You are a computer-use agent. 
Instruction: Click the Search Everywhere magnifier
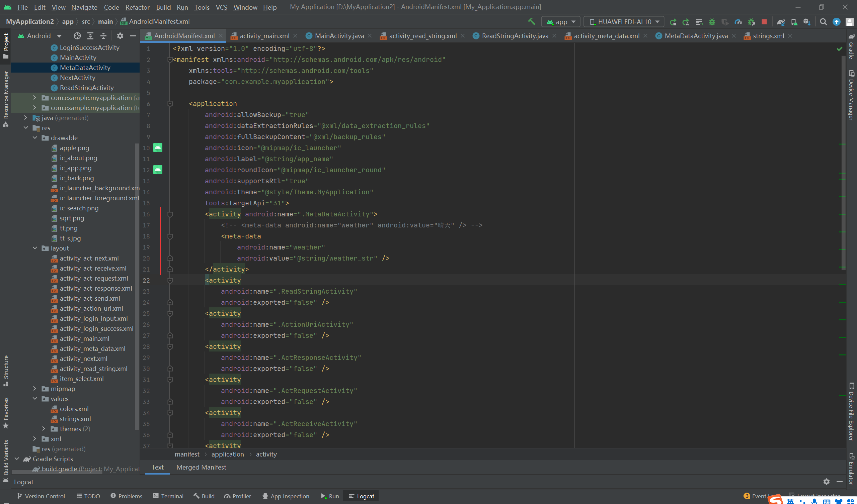(x=823, y=22)
